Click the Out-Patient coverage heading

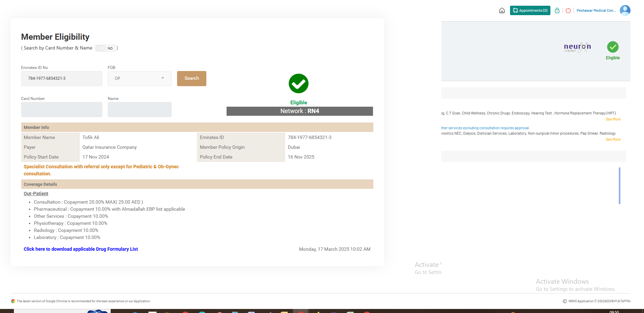pyautogui.click(x=36, y=194)
